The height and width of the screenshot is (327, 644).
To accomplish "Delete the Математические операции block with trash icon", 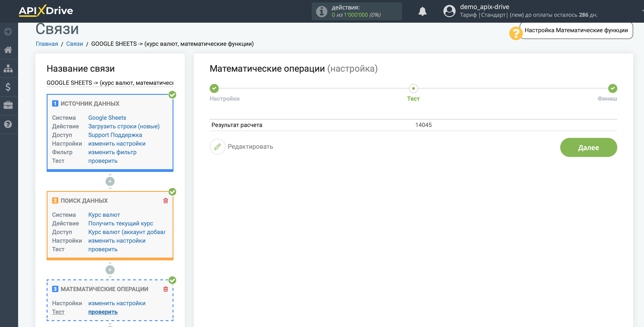I will click(x=166, y=289).
